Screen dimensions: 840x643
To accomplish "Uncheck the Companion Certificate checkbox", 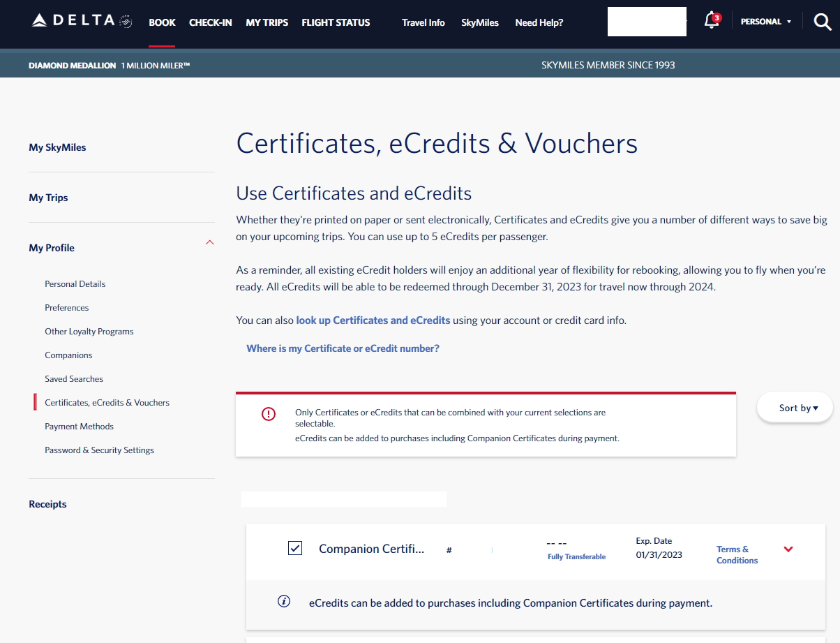I will [x=295, y=548].
